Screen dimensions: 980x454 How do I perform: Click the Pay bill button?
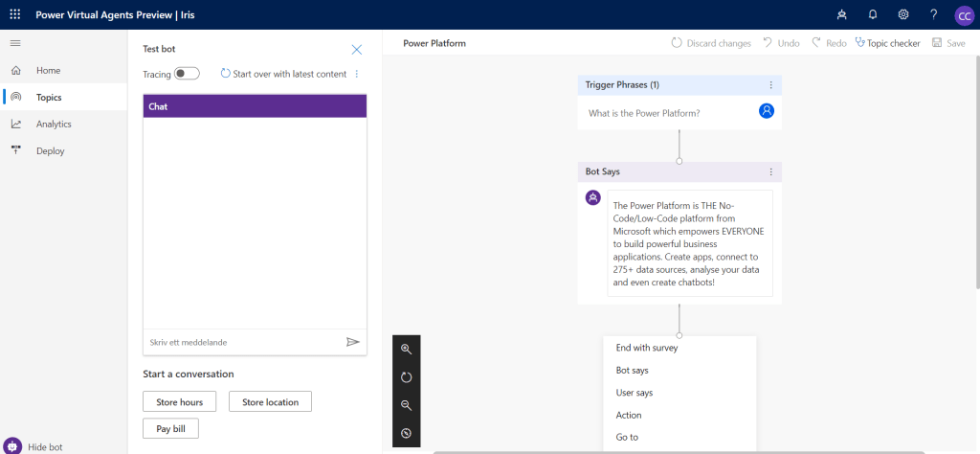(x=170, y=428)
